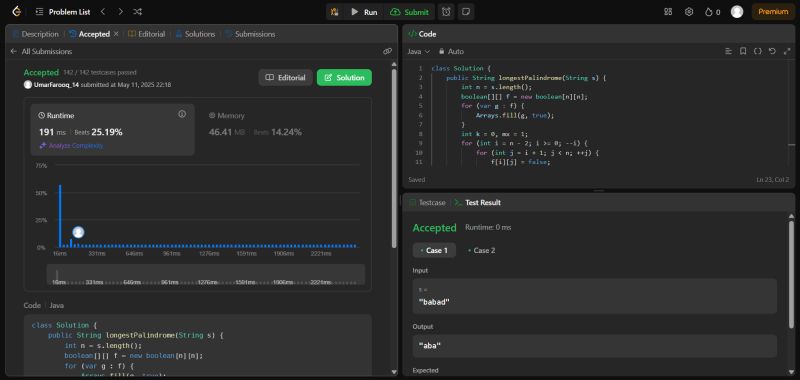Select the Test Result tab

478,202
